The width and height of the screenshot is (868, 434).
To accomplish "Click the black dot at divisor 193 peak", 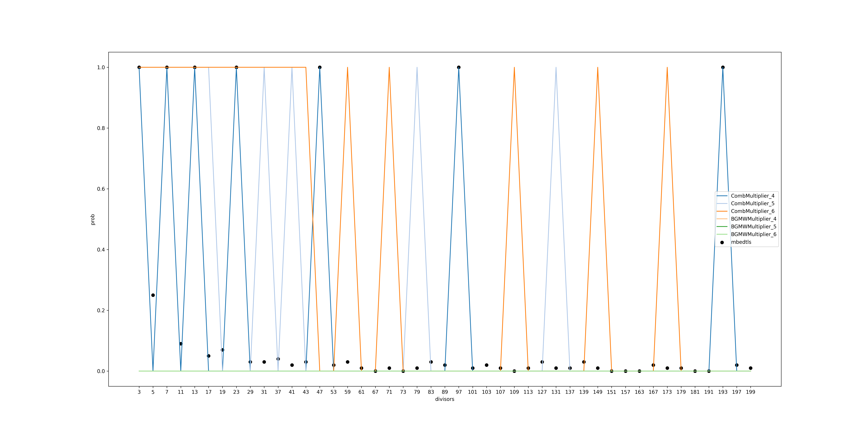I will pos(723,67).
